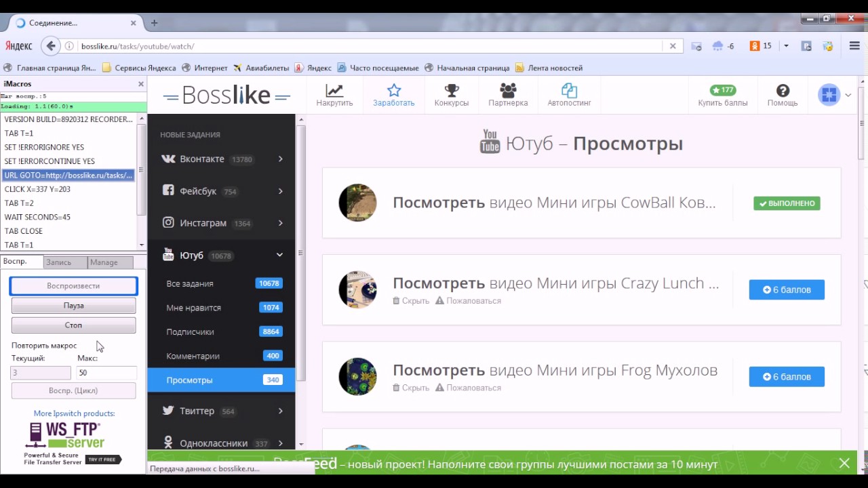The image size is (868, 488).
Task: Open the Заработать star icon
Action: pyautogui.click(x=394, y=90)
